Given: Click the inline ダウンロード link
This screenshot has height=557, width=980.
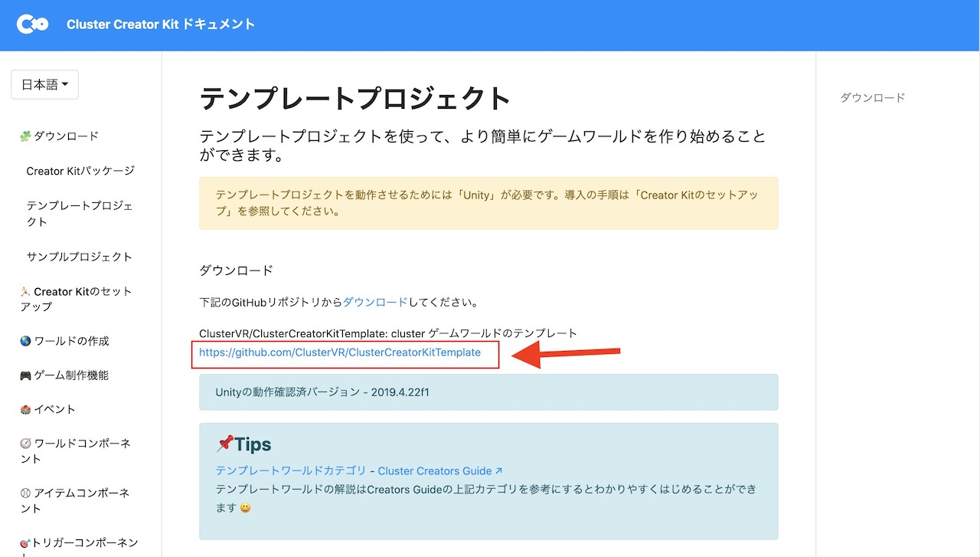Looking at the screenshot, I should pyautogui.click(x=376, y=302).
